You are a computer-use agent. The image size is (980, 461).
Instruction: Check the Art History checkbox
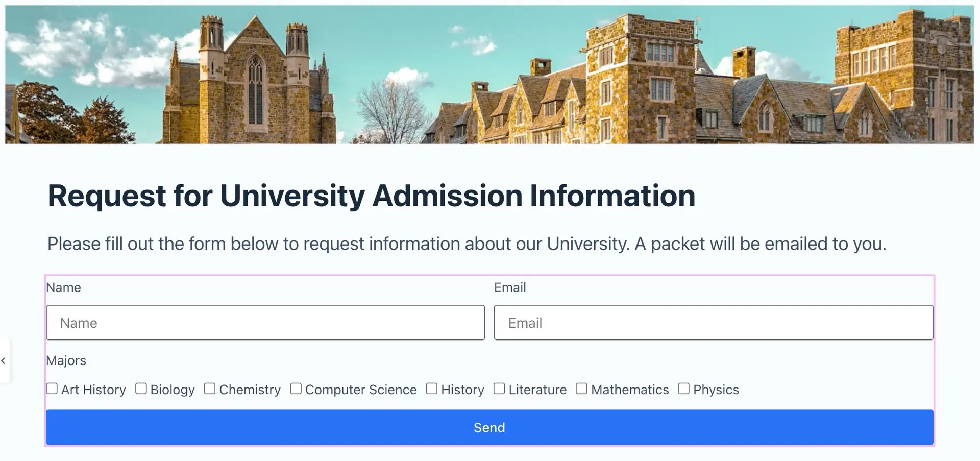click(x=52, y=389)
